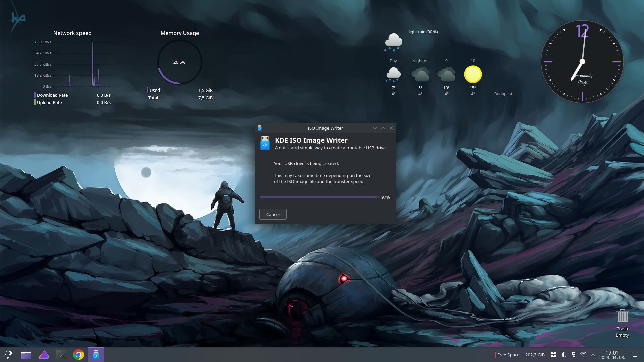Click the Download Rate legend entry

click(x=72, y=95)
